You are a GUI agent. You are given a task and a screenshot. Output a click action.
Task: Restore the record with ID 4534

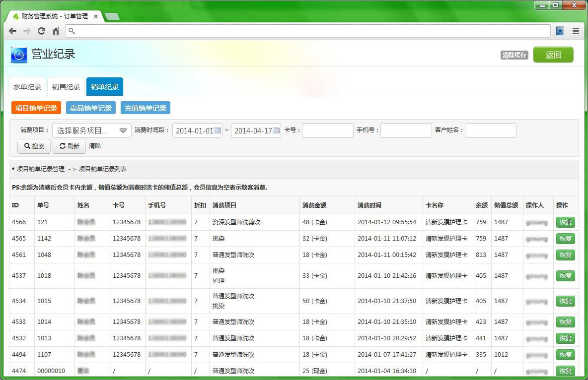pos(566,301)
